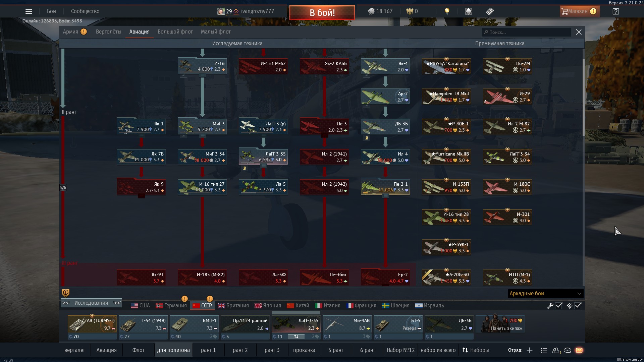Click the Армия tab alert badge
Image resolution: width=644 pixels, height=362 pixels.
coord(84,32)
